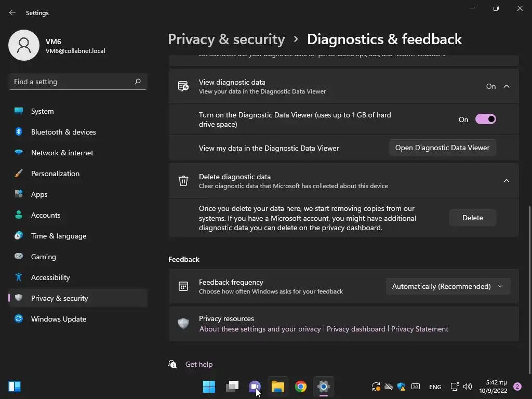Open About these settings and your privacy link
The image size is (532, 399).
(260, 329)
